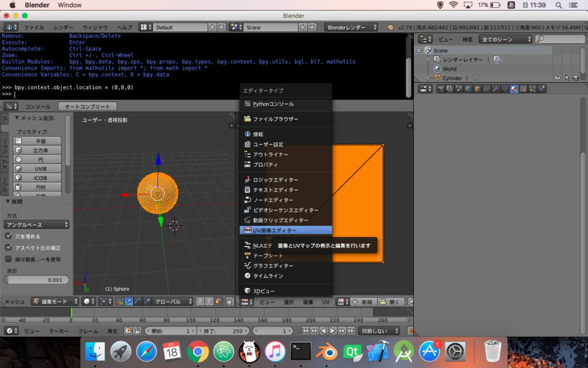Toggle limit selection to visible icon
This screenshot has height=368, width=588.
[230, 301]
